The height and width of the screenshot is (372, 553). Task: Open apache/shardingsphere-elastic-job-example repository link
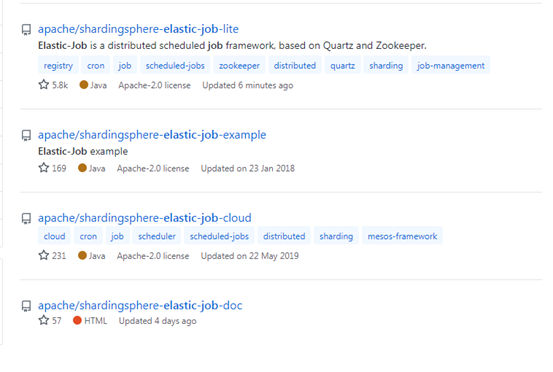point(152,135)
